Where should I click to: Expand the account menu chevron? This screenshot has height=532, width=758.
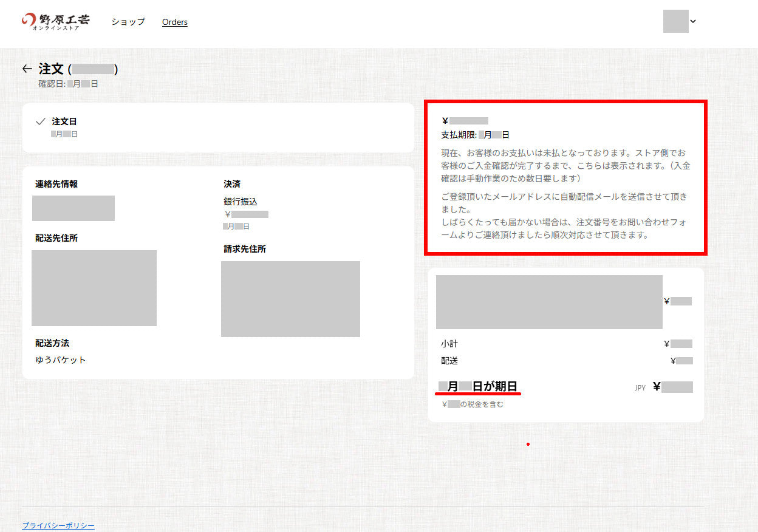pyautogui.click(x=693, y=21)
